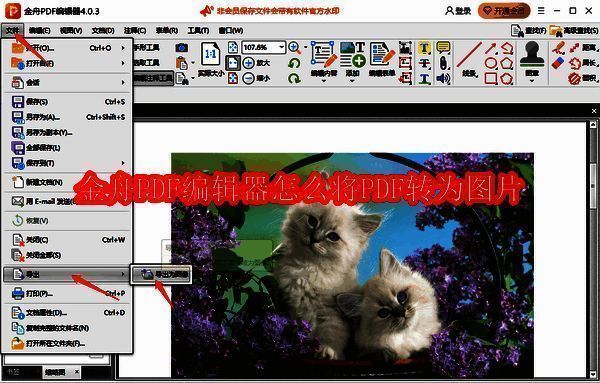The width and height of the screenshot is (600, 383).
Task: Click the 缩小 Zoom Out minus icon
Action: (248, 78)
